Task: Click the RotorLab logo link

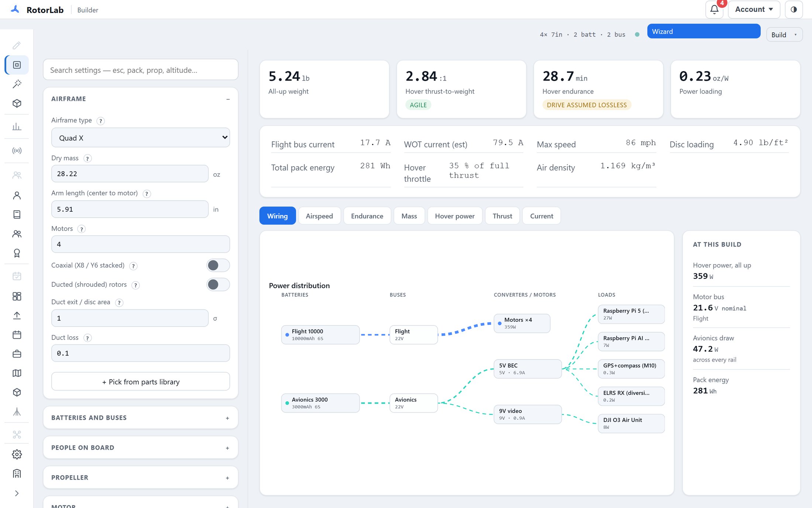Action: coord(37,10)
